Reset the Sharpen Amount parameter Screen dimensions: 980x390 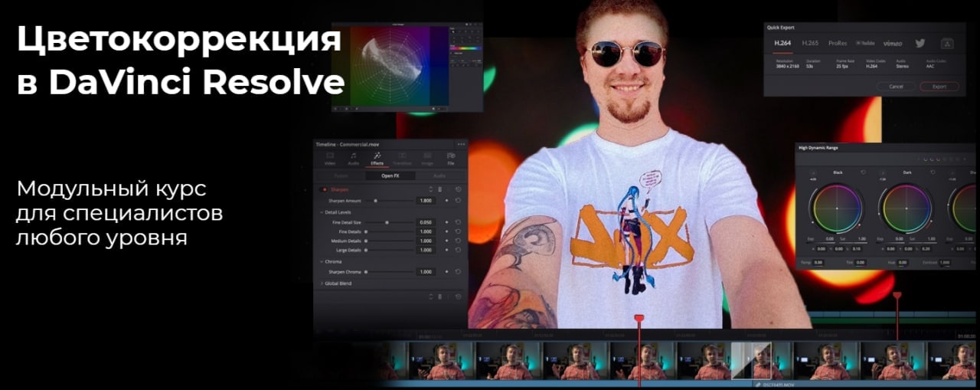click(x=458, y=201)
